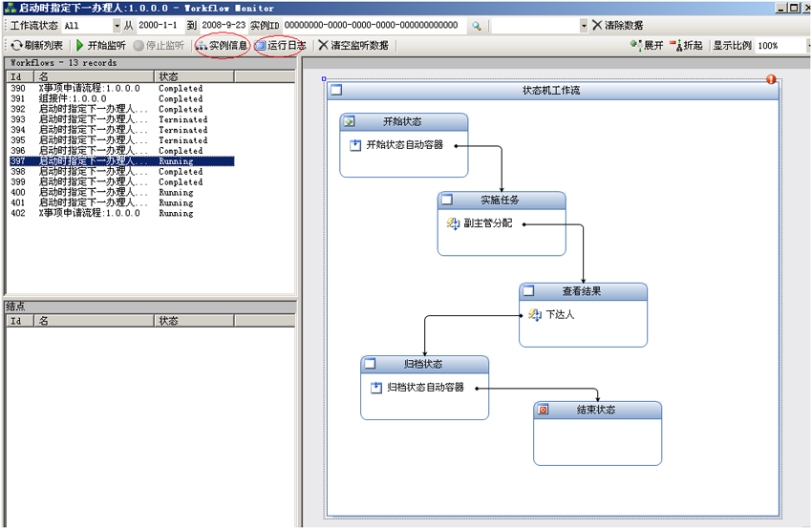Select Terminated workflow row 393
Viewport: 812px width, 529px height.
(x=121, y=119)
